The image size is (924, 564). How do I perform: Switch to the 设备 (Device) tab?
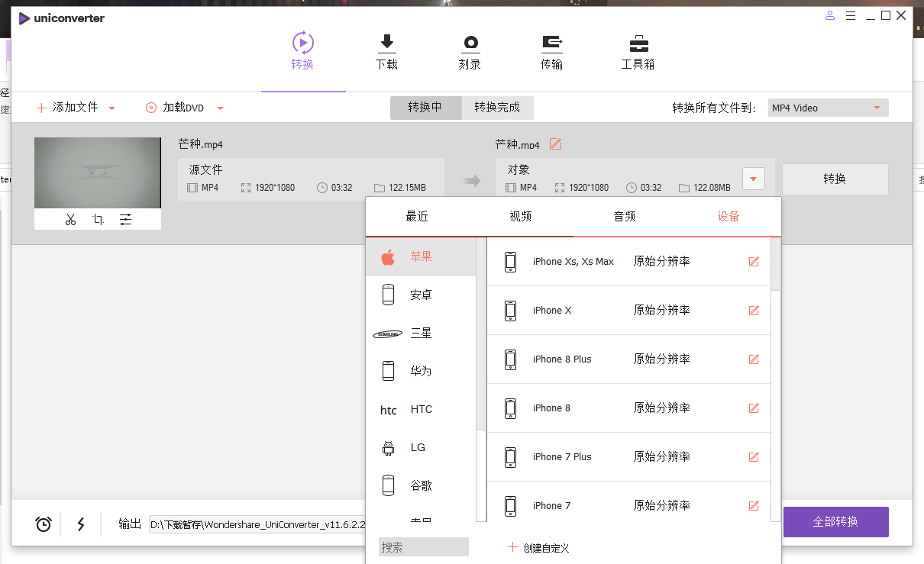[729, 217]
